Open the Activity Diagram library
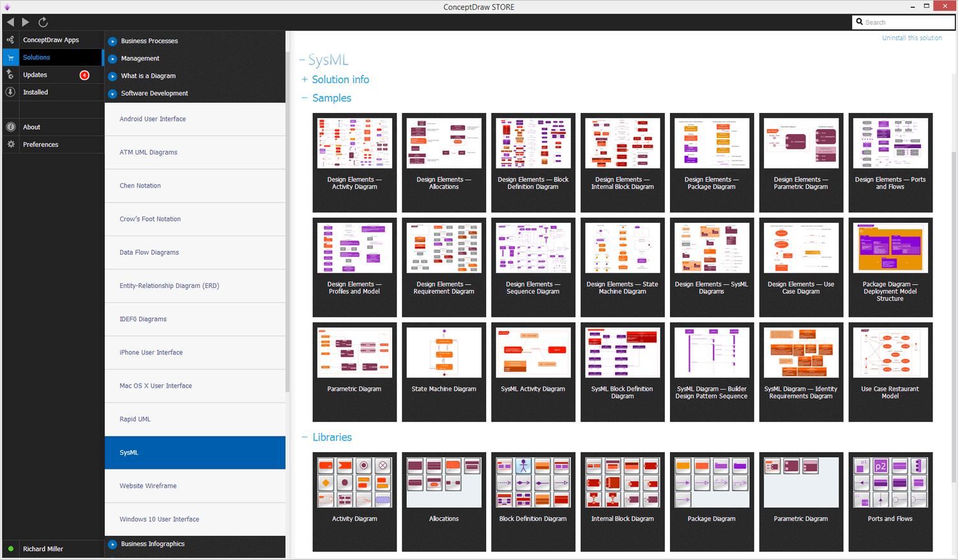This screenshot has height=560, width=958. tap(354, 502)
